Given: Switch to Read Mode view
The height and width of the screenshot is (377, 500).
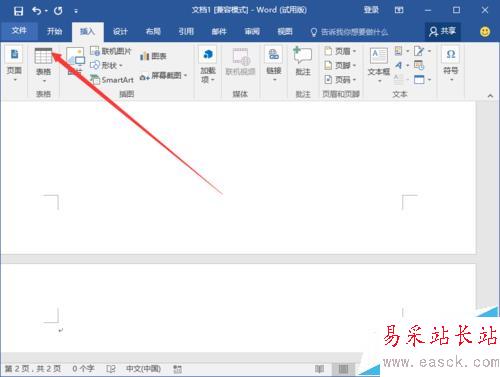Looking at the screenshot, I should coord(319,369).
